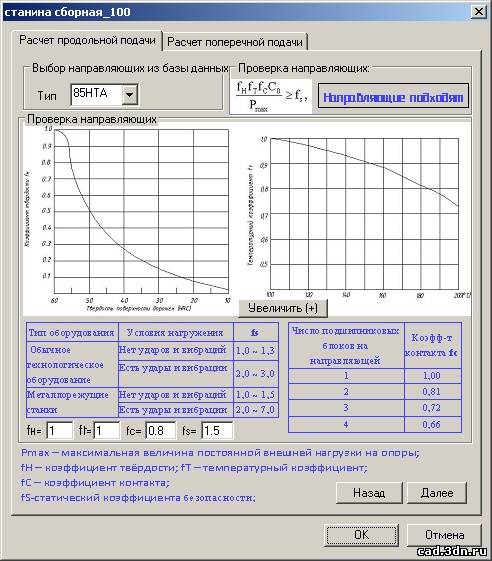Click the bearing-block count header cell
This screenshot has height=561, width=492.
[346, 345]
